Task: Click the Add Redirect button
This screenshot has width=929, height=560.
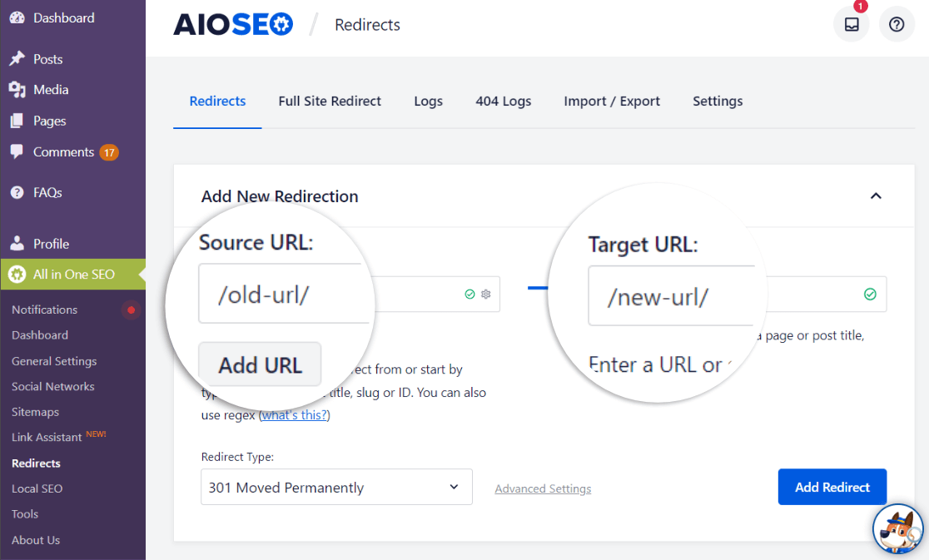Action: [x=832, y=487]
